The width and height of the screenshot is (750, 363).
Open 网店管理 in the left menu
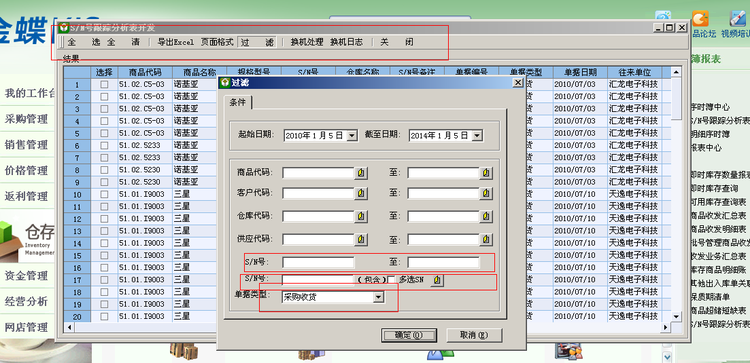pyautogui.click(x=26, y=327)
